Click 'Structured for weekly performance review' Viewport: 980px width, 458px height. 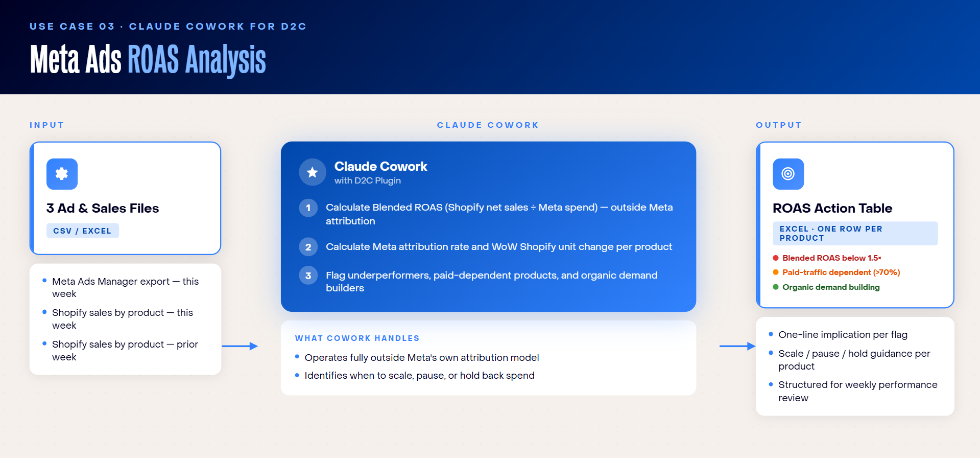[x=858, y=391]
